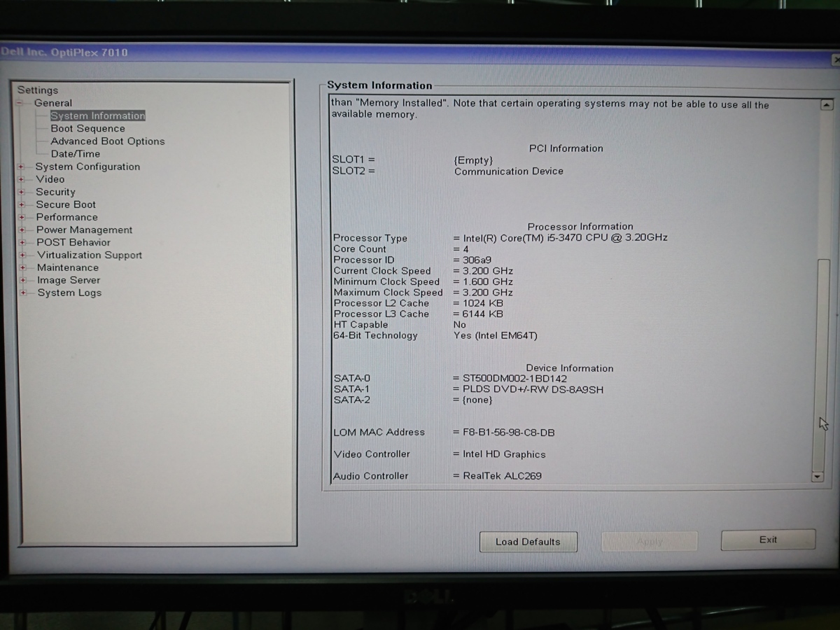Select the Video category label

[x=50, y=179]
